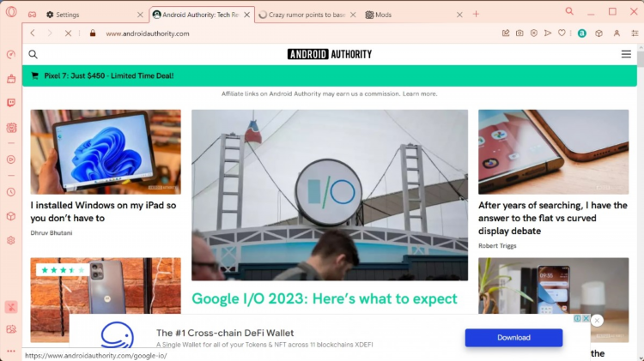This screenshot has height=361, width=644.
Task: Click the edit/pencil icon in address bar
Action: 506,33
